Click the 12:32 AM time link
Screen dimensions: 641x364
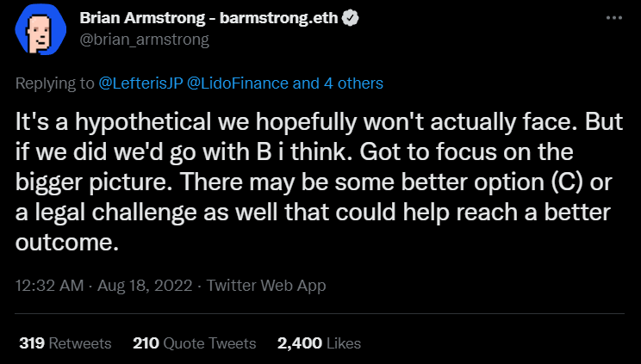pos(50,285)
